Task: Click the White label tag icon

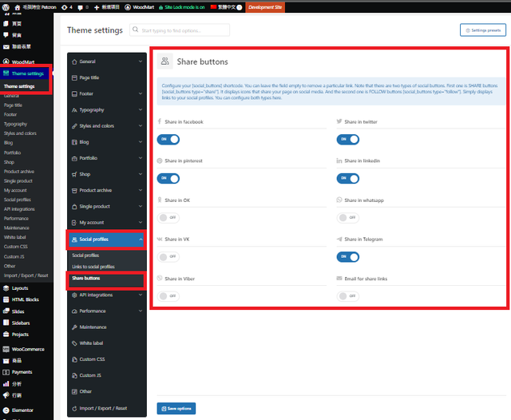Action: 74,343
